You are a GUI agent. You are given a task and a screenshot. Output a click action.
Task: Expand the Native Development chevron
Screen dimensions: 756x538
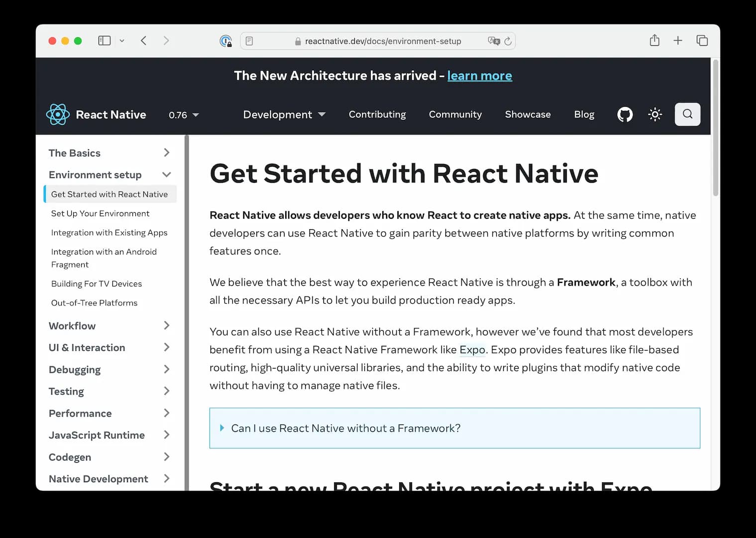[x=167, y=479]
